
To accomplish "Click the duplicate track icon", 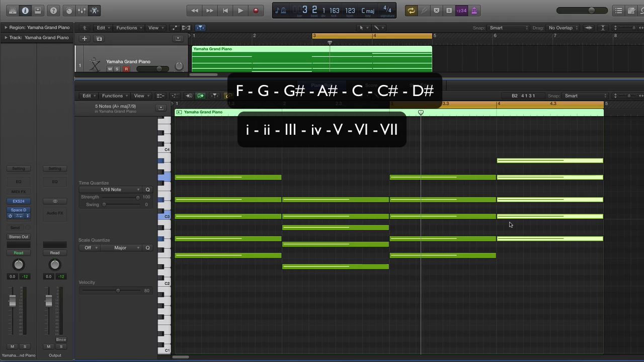I will coord(99,39).
